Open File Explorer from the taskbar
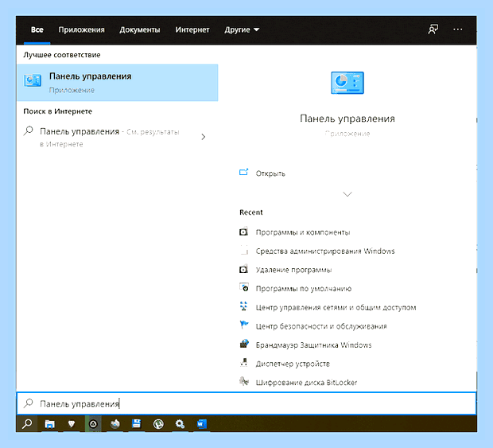The height and width of the screenshot is (448, 493). click(x=49, y=424)
